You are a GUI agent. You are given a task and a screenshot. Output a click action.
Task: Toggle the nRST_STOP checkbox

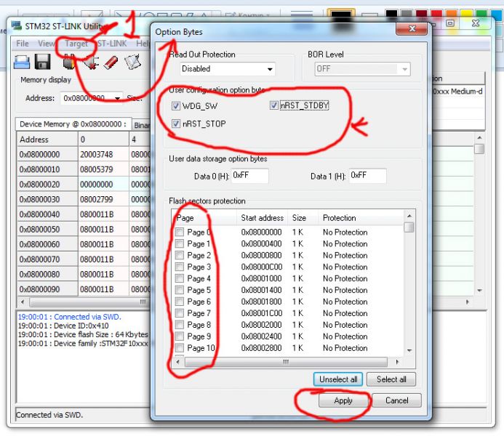[176, 124]
